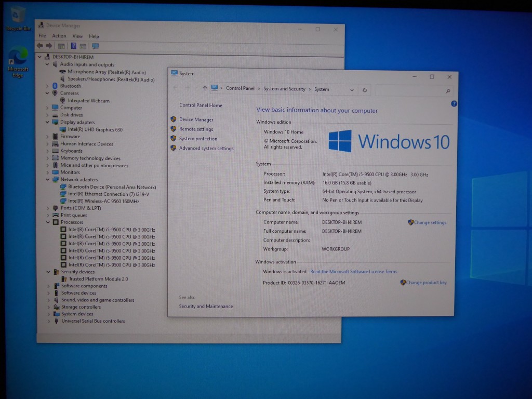
Task: Collapse the DESKTOP-BH4IREM root node
Action: (x=39, y=57)
